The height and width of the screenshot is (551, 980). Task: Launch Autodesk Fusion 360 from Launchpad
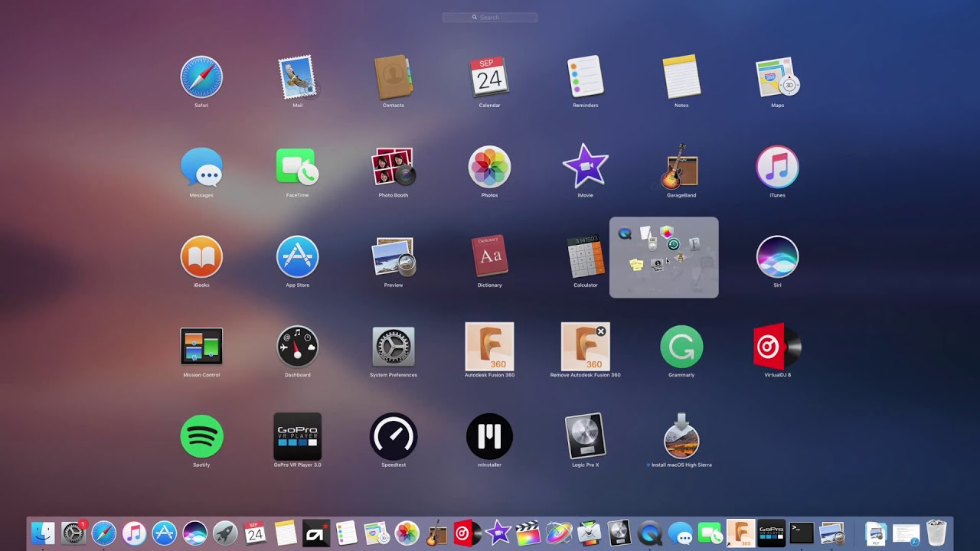(489, 346)
